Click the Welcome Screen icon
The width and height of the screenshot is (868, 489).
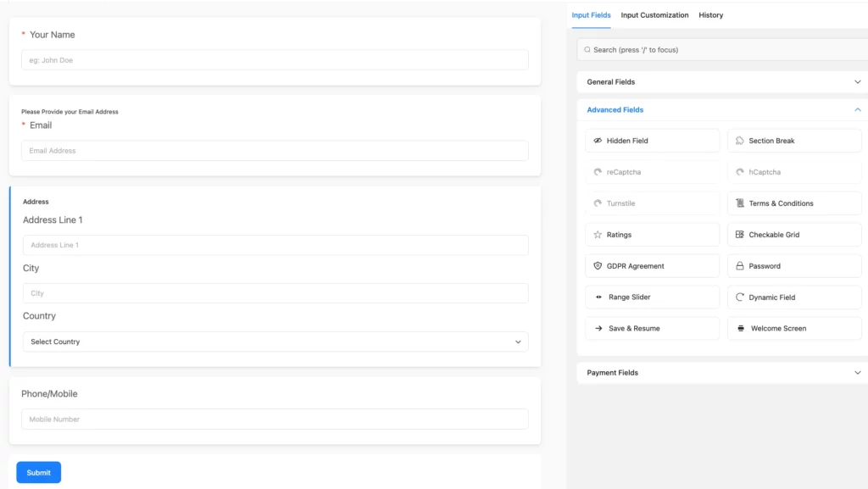[x=741, y=329]
